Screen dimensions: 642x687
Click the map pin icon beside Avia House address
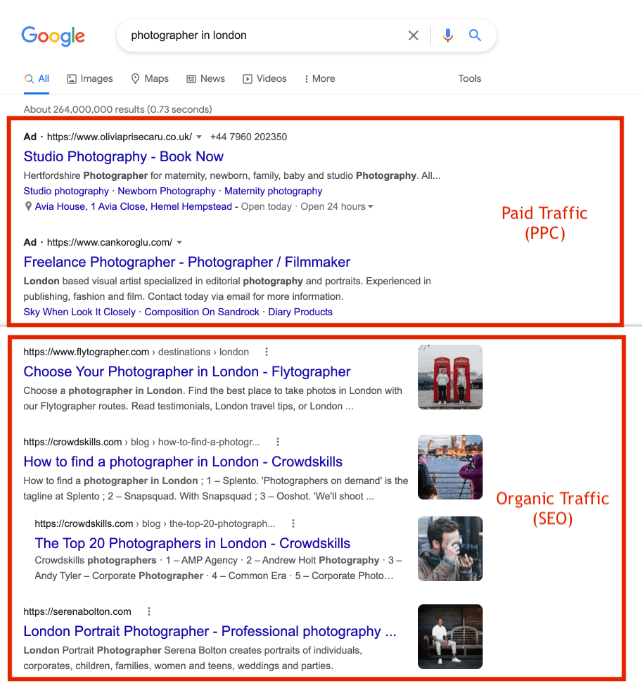[28, 206]
